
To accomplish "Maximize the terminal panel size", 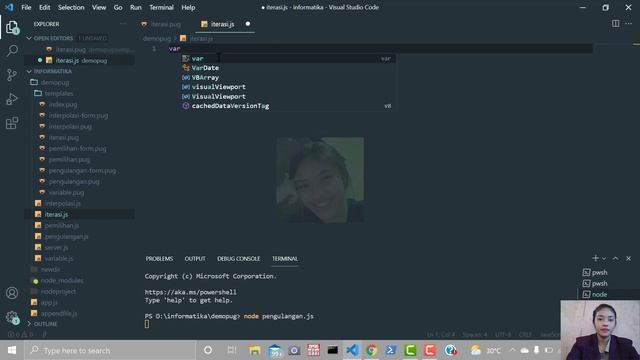I will 616,258.
